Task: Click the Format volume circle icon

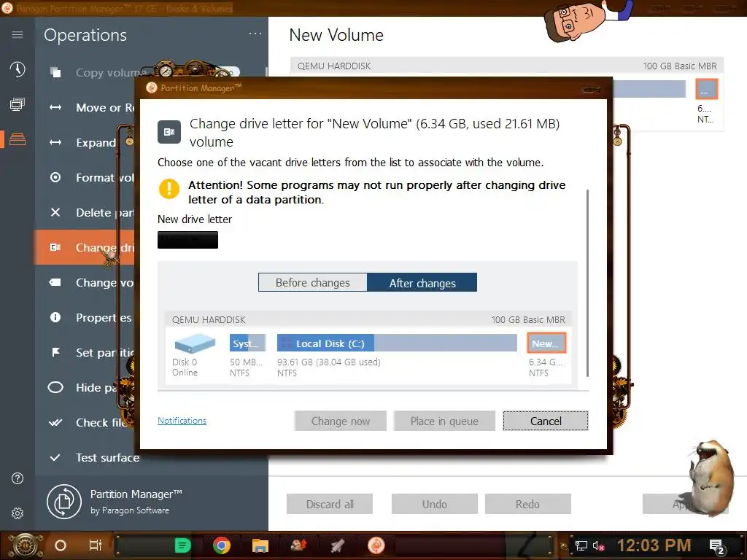Action: 55,178
